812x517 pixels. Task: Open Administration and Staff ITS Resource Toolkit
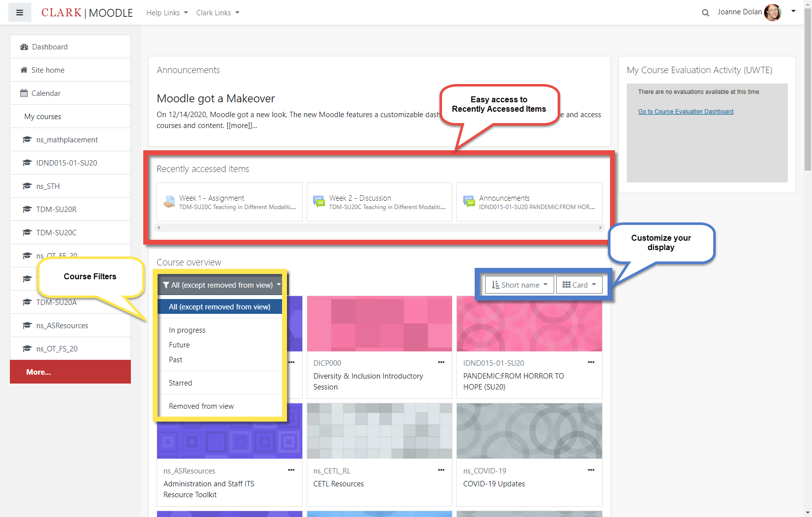point(209,489)
